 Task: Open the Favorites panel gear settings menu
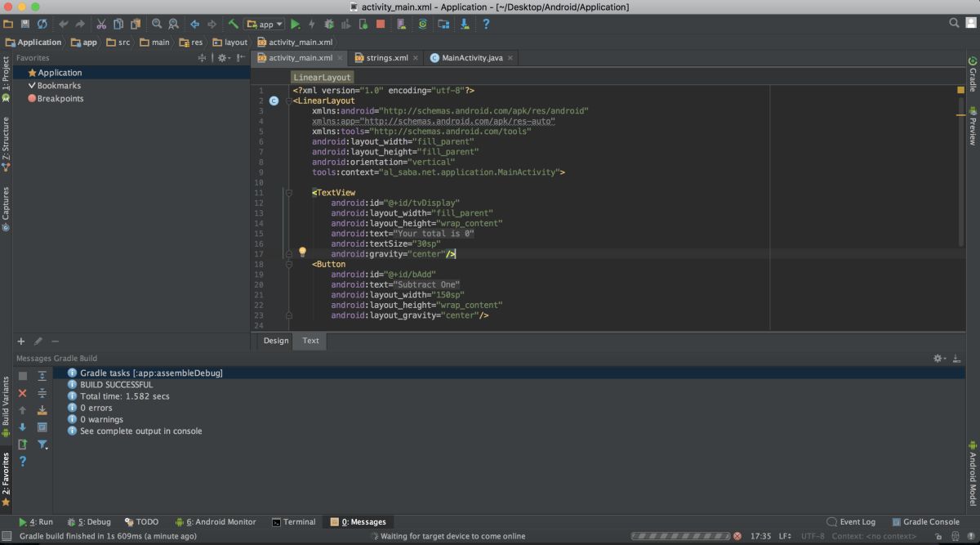click(224, 58)
